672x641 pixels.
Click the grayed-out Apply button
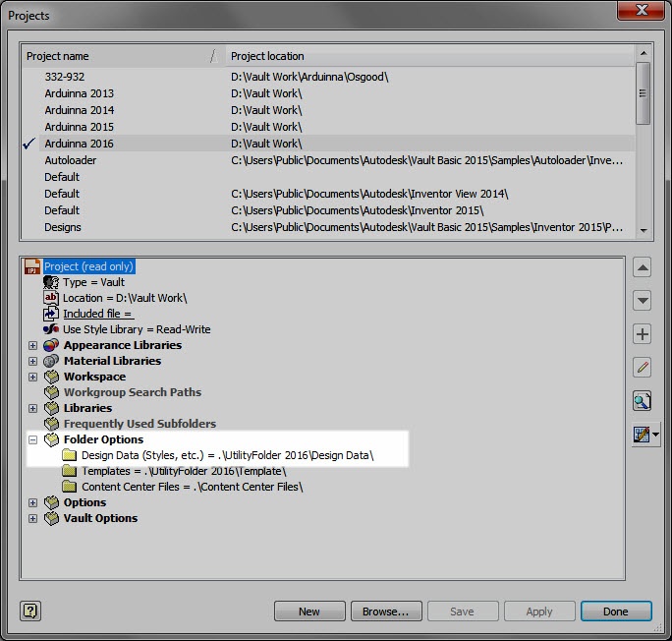[x=539, y=611]
